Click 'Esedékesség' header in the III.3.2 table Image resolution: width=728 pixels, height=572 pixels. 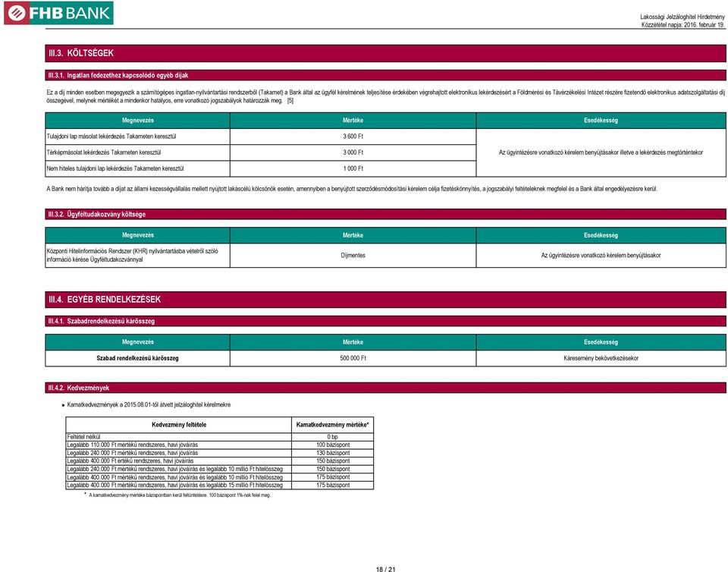[601, 235]
